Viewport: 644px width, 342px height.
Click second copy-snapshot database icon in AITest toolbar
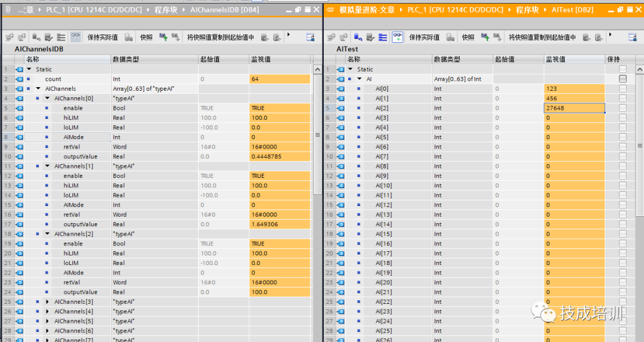(x=599, y=38)
